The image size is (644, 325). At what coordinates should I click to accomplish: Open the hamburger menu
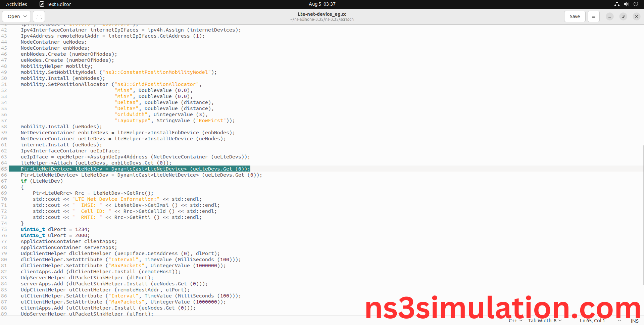[593, 16]
